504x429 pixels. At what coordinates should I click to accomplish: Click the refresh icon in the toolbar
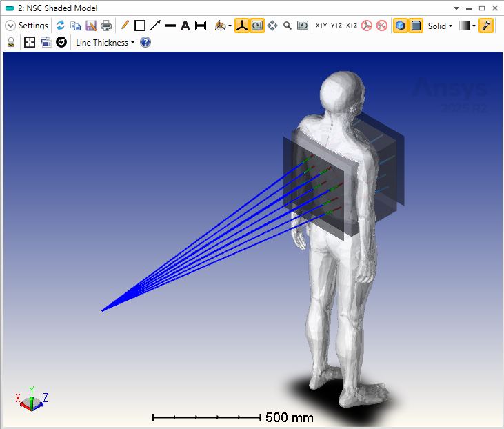point(61,26)
